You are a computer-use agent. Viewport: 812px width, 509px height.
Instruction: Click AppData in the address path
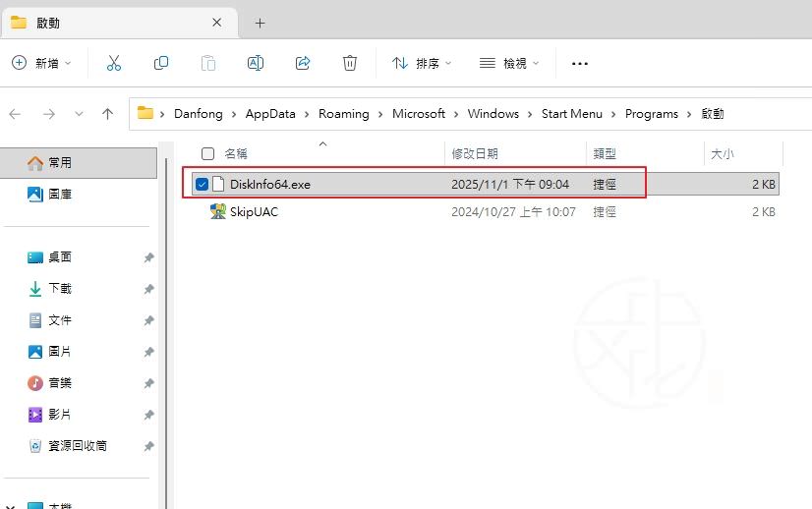(270, 114)
